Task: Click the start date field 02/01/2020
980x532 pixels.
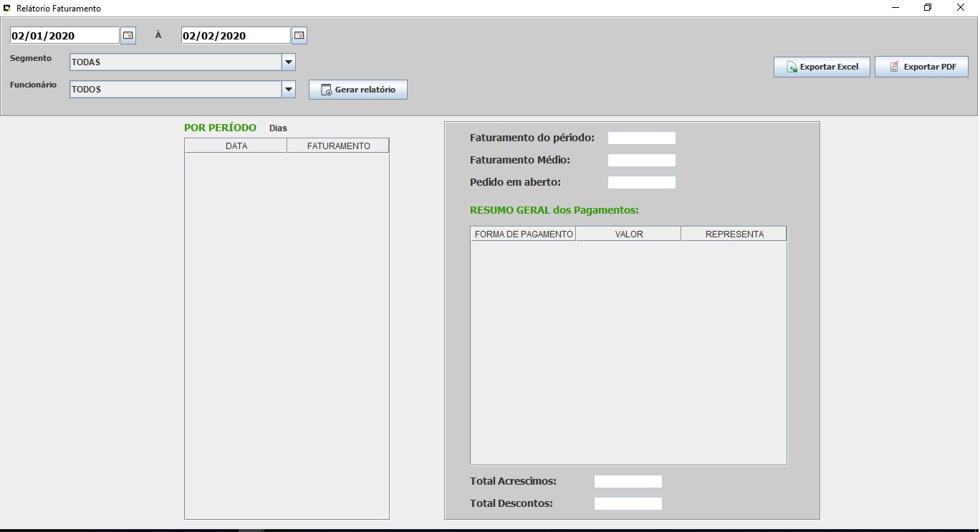Action: (x=64, y=36)
